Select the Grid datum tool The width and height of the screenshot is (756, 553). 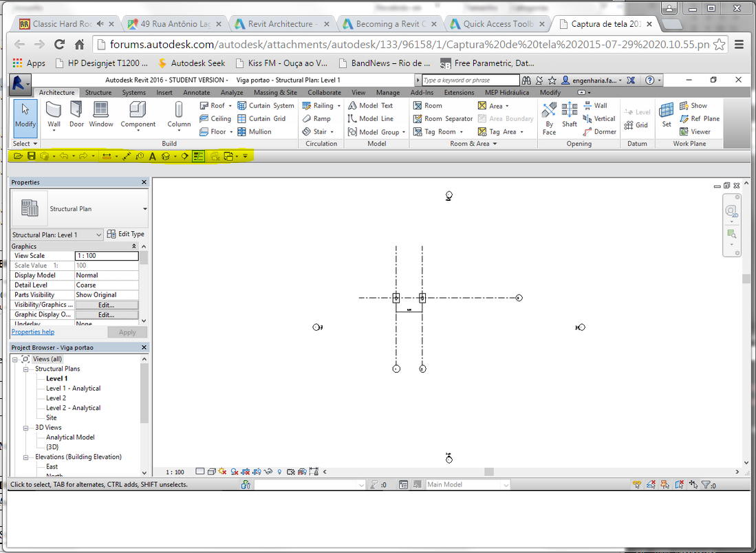(x=636, y=125)
